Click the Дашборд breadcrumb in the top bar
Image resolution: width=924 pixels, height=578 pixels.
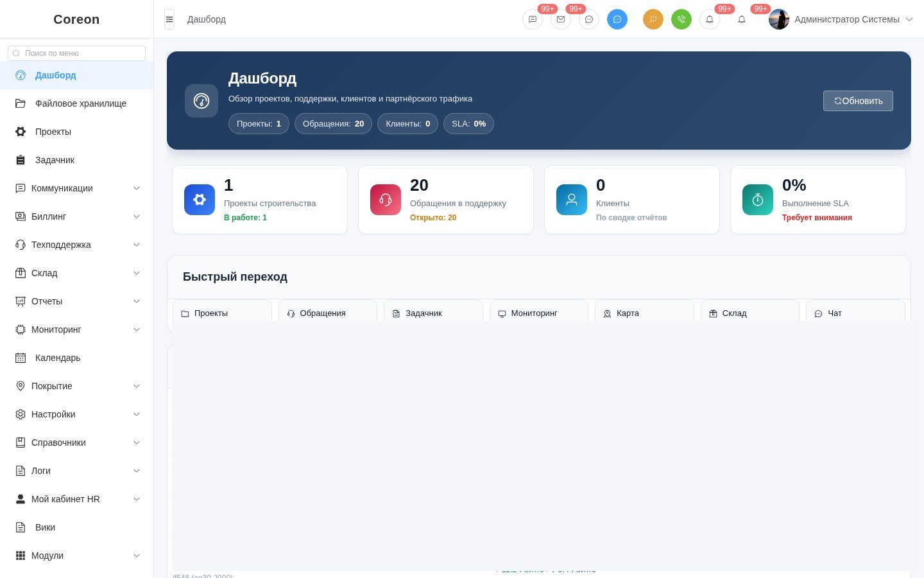pyautogui.click(x=207, y=19)
